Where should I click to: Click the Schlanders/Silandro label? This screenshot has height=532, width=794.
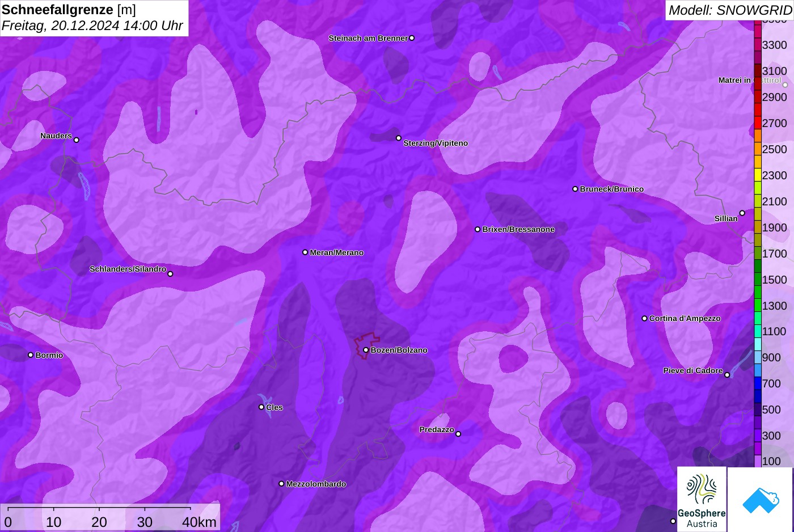[x=128, y=269]
